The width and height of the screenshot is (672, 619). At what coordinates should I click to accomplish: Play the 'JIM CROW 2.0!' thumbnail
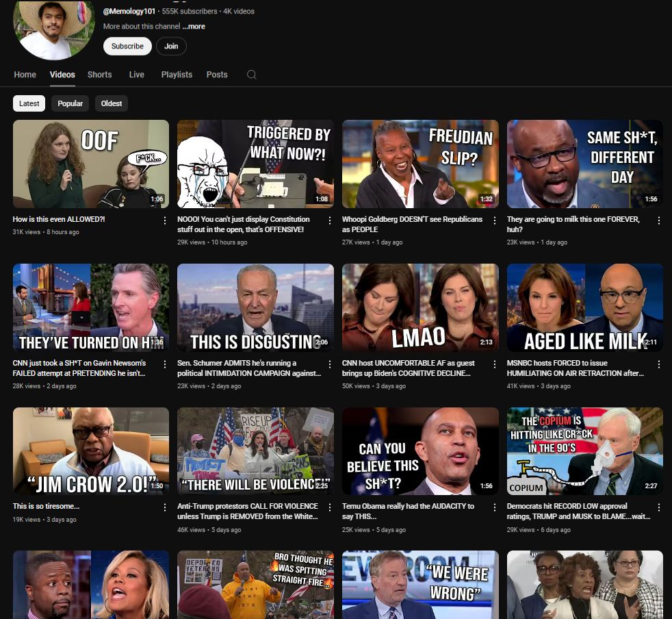[91, 451]
